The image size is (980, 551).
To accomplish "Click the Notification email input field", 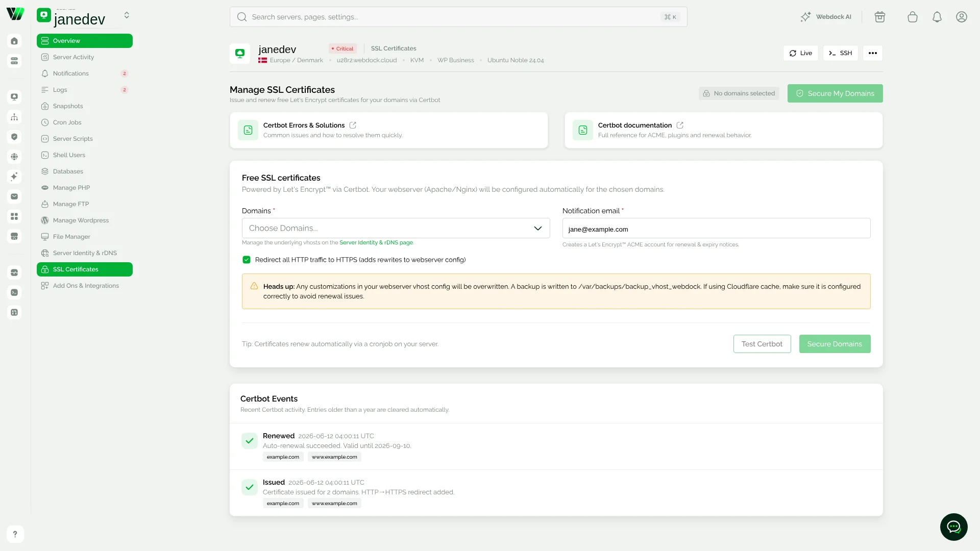I will (x=716, y=229).
